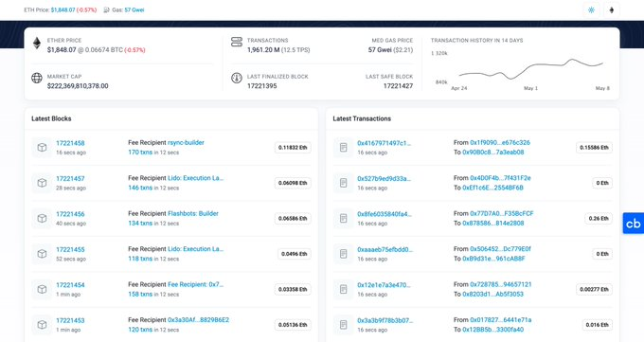The width and height of the screenshot is (644, 342).
Task: Click the market cap value $222,369,810,378.00
Action: [78, 86]
